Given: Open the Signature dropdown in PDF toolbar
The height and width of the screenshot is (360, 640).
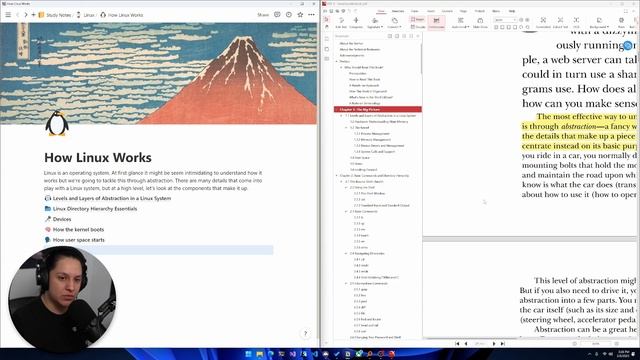Looking at the screenshot, I should coord(375,22).
